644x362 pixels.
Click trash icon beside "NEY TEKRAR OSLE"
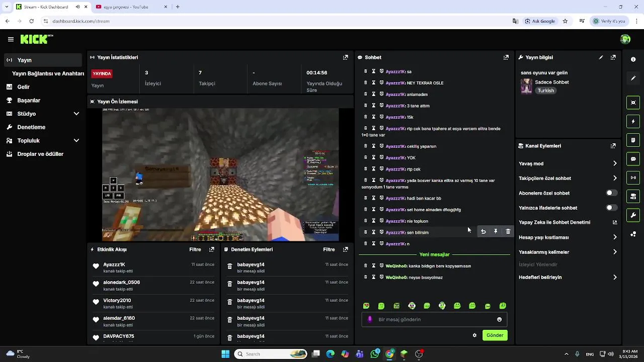366,82
